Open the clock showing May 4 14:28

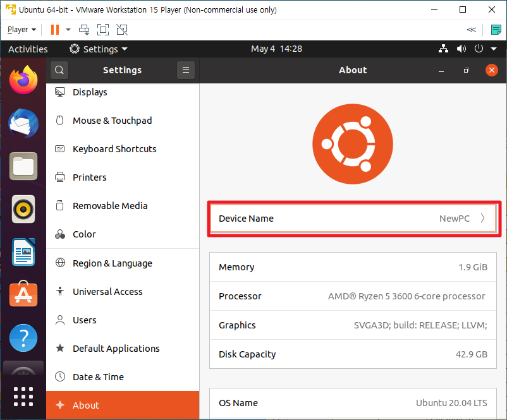[276, 49]
